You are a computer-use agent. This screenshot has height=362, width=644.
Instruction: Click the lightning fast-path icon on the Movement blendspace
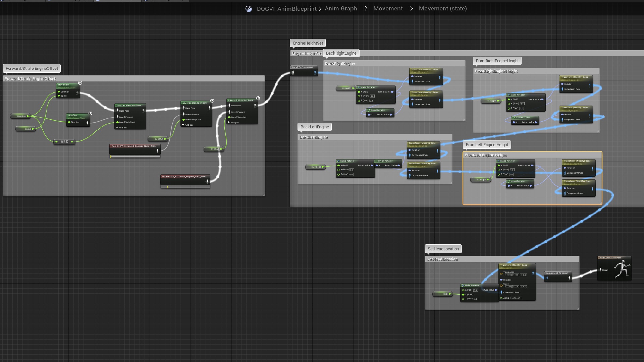click(80, 83)
